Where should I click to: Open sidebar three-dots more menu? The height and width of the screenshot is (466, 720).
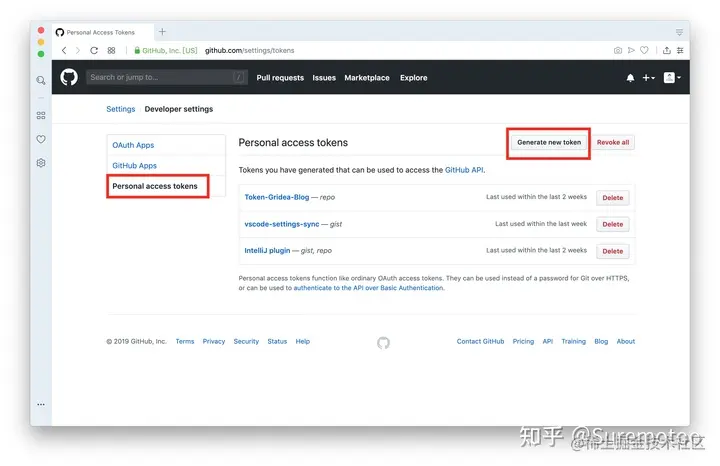[x=41, y=404]
